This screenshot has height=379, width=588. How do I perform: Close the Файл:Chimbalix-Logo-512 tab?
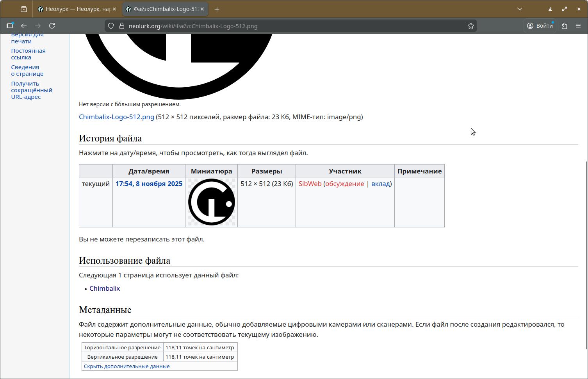(x=203, y=9)
